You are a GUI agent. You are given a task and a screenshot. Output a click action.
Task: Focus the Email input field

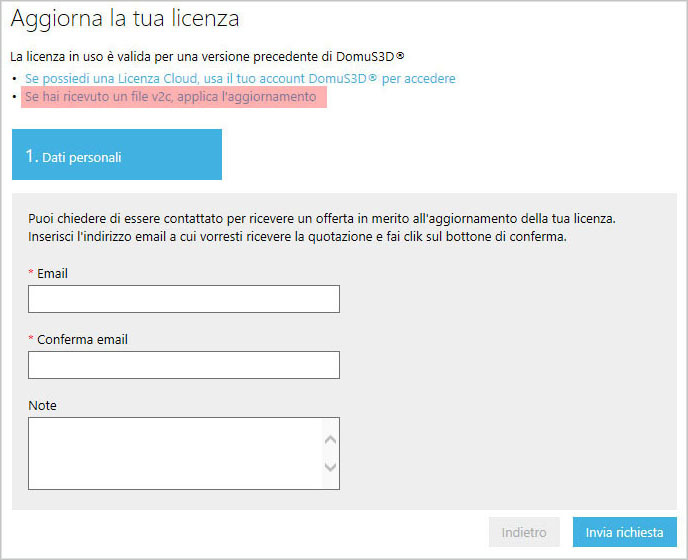pyautogui.click(x=184, y=299)
